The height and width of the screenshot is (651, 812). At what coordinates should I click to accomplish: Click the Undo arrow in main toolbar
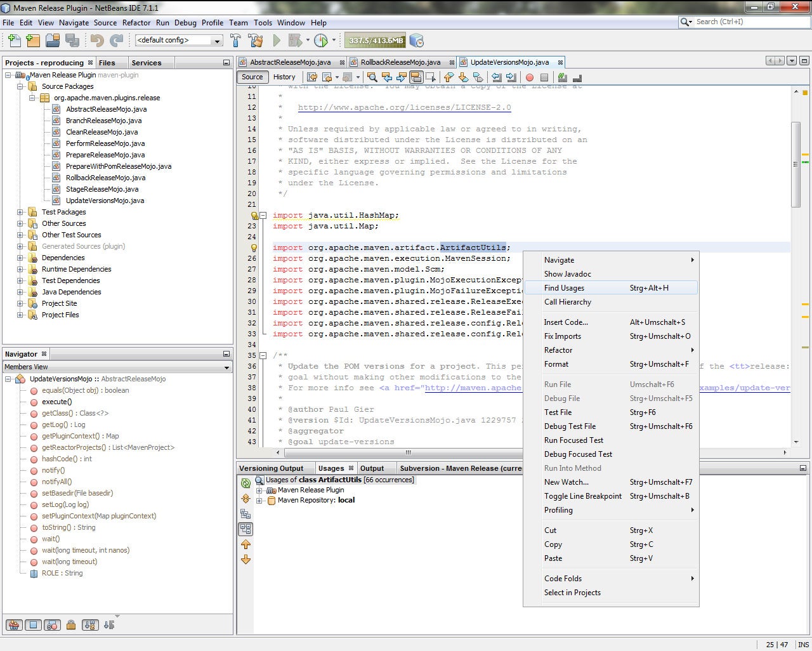coord(96,41)
